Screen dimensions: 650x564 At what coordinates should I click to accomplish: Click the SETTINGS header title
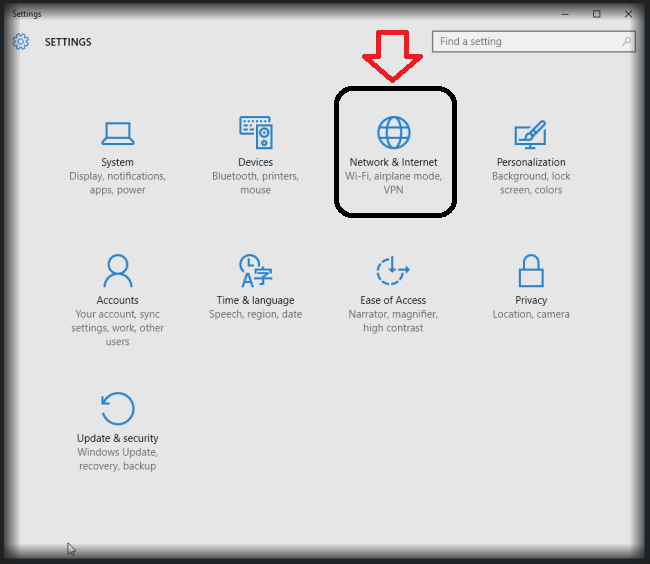coord(68,42)
